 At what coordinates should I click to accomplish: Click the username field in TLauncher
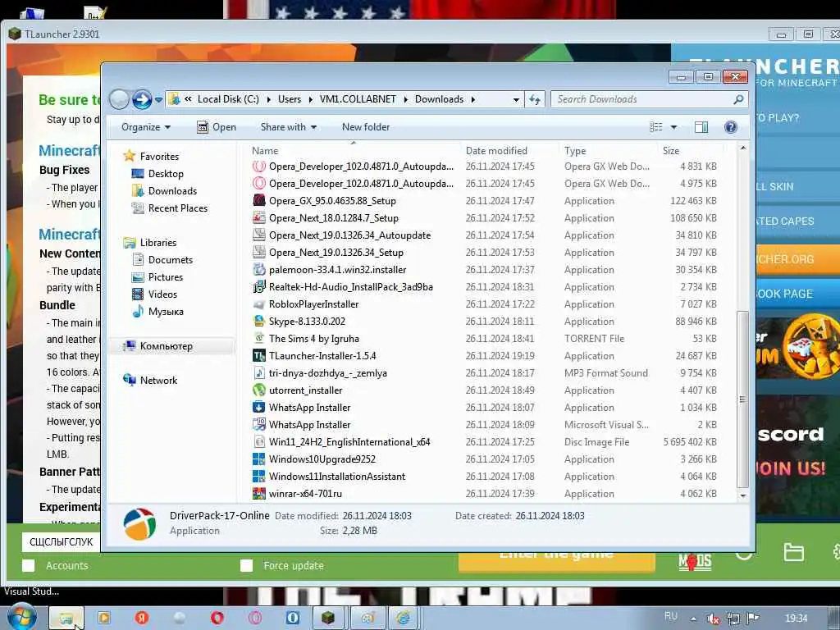click(61, 542)
